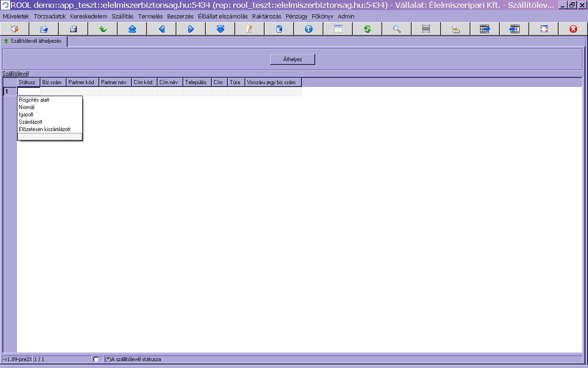Screen dimensions: 588x368
Task: Click the blue info circle icon
Action: coord(309,29)
